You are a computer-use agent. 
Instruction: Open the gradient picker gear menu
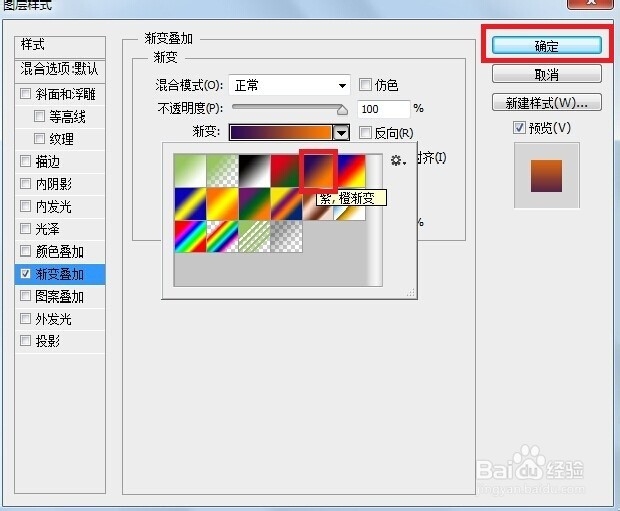point(398,161)
